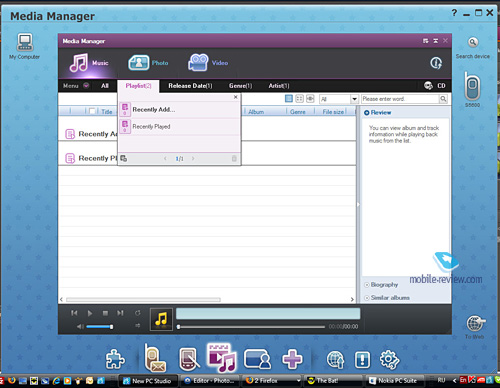Open the internet connection globe launcher icon

coord(335,360)
